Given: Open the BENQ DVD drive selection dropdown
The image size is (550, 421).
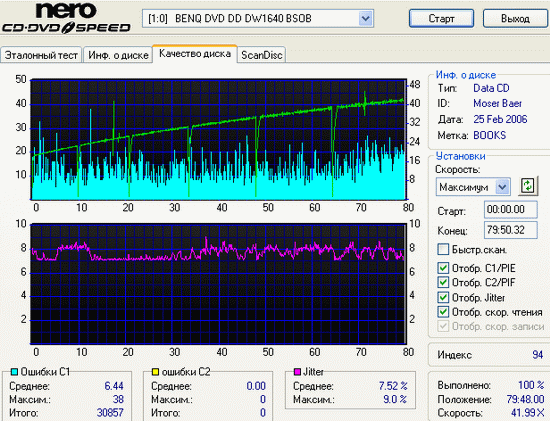Looking at the screenshot, I should [x=258, y=18].
